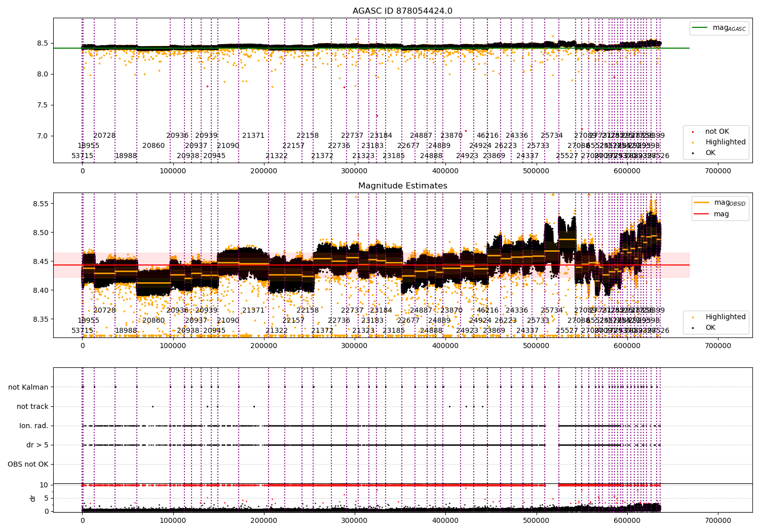Click obsid label 25527 in Magnitude Estimates plot
The height and width of the screenshot is (532, 760).
[x=567, y=331]
